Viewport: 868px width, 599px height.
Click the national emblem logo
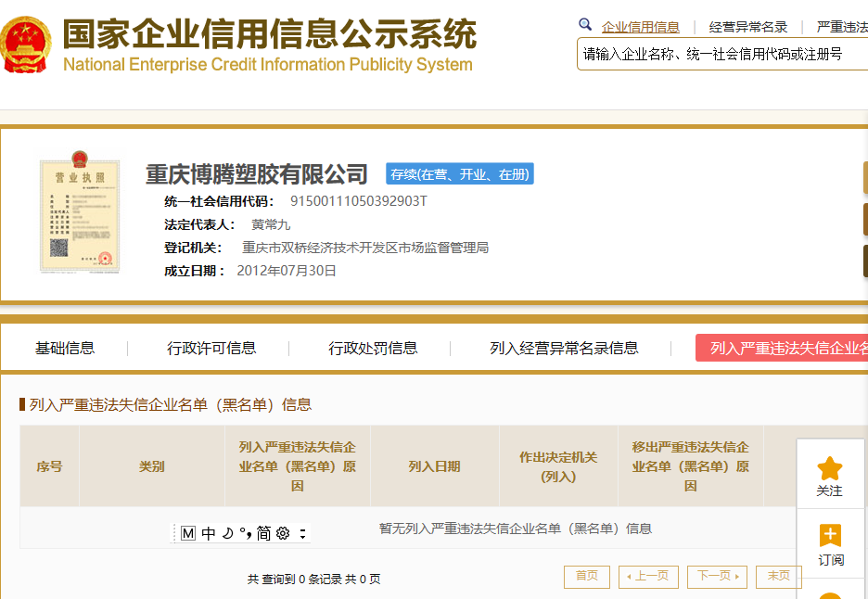[x=25, y=45]
